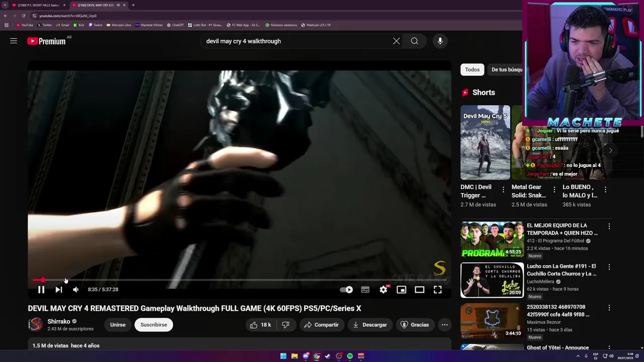Image resolution: width=644 pixels, height=362 pixels.
Task: Open the ChatGPT bookmark
Action: pos(175,25)
